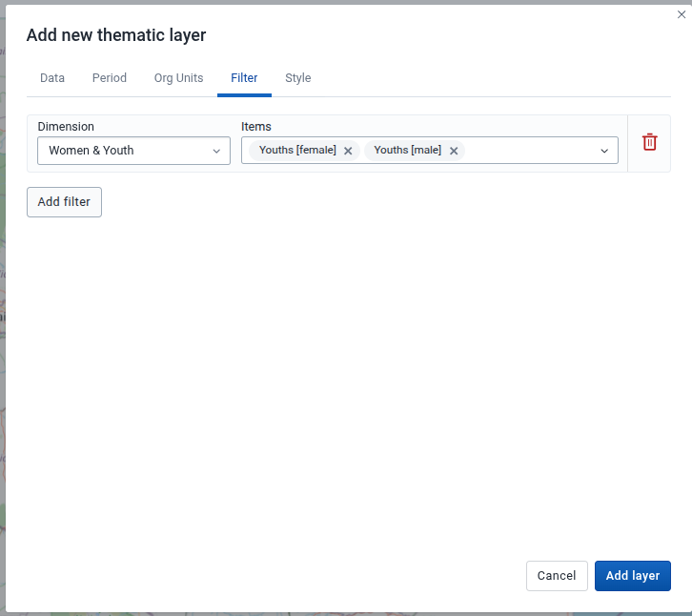692x616 pixels.
Task: Remove the Youths [male] item chip
Action: click(454, 151)
